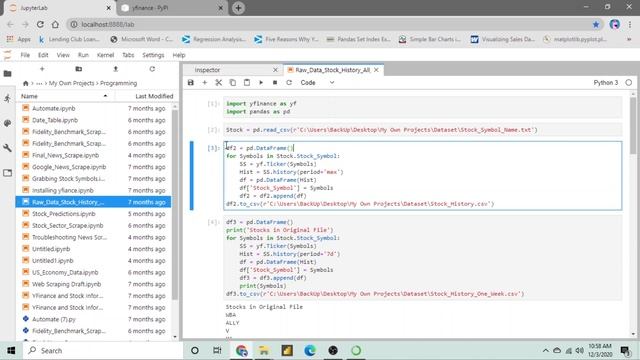Open the Kernel menu
Screen dimensions: 640x360
pos(105,55)
